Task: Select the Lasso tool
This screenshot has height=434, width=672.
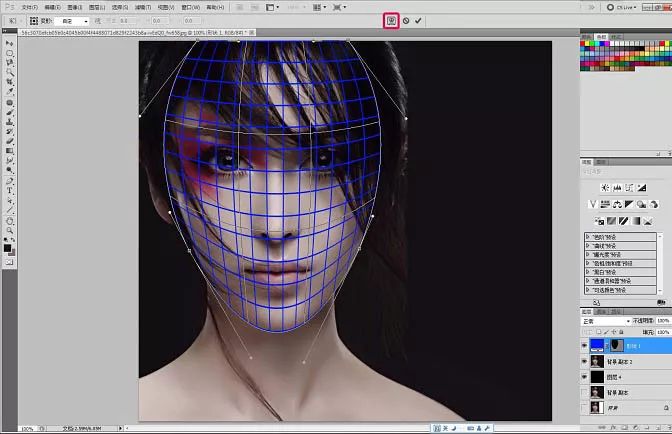Action: (9, 63)
